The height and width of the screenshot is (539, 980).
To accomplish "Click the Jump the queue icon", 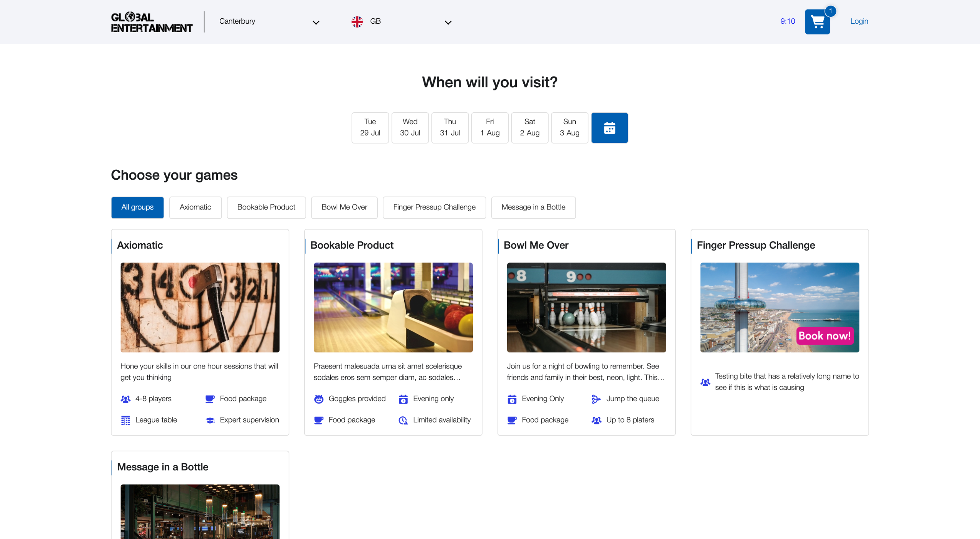I will click(x=596, y=399).
